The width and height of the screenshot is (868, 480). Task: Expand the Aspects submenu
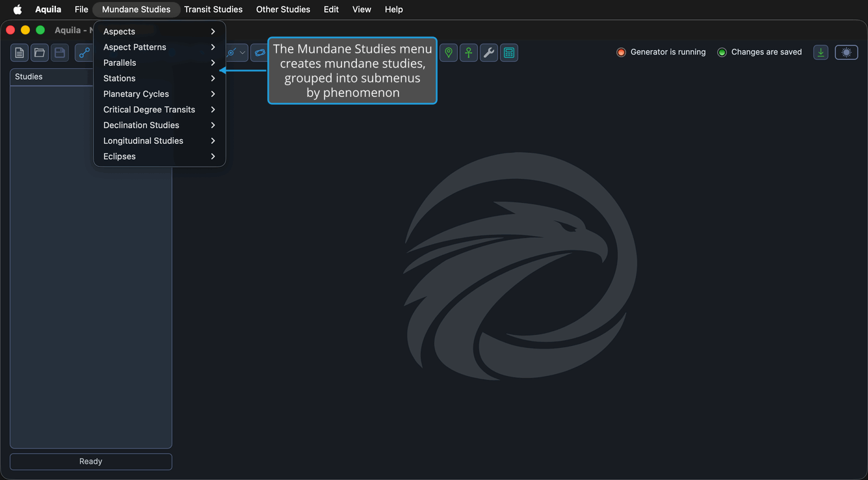tap(160, 31)
